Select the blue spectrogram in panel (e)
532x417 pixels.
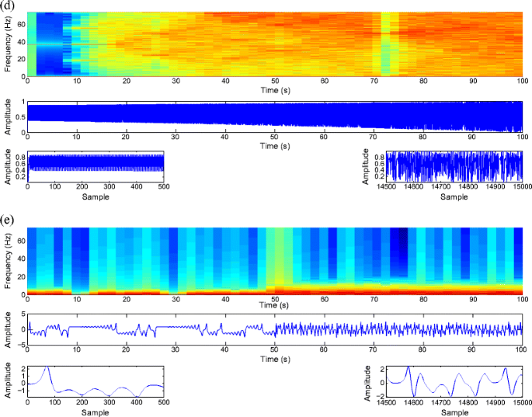[x=275, y=261]
